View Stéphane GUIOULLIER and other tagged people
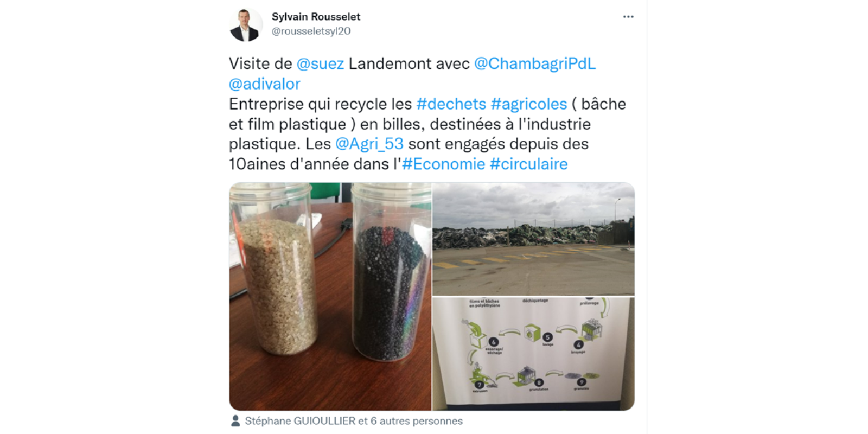The height and width of the screenshot is (434, 868). (354, 421)
